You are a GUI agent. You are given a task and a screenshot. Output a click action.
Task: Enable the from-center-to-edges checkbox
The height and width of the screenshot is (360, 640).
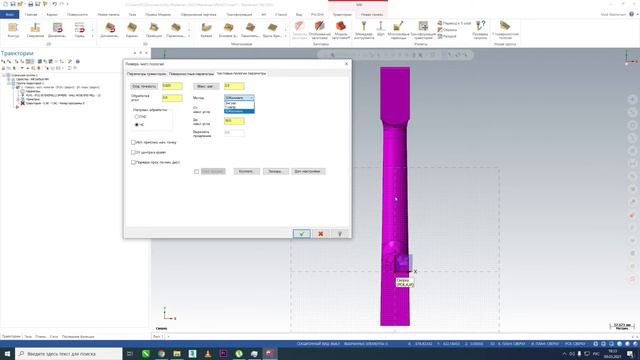pos(133,152)
